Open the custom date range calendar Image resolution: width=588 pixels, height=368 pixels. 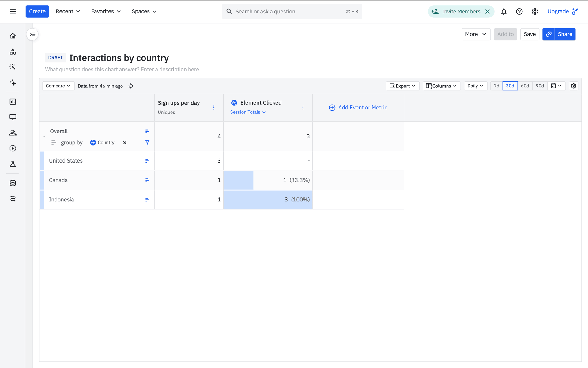tap(556, 86)
